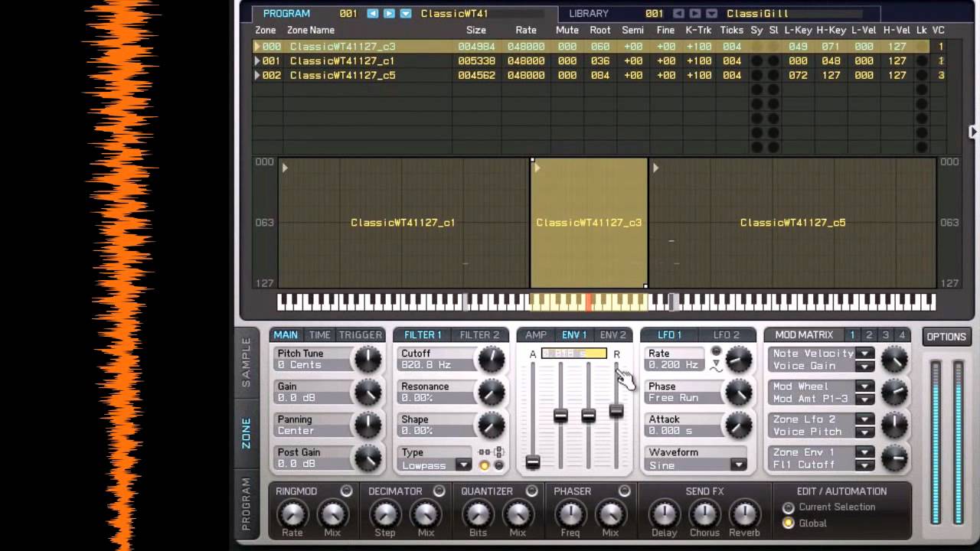
Task: Switch to mod matrix page 3
Action: [886, 335]
